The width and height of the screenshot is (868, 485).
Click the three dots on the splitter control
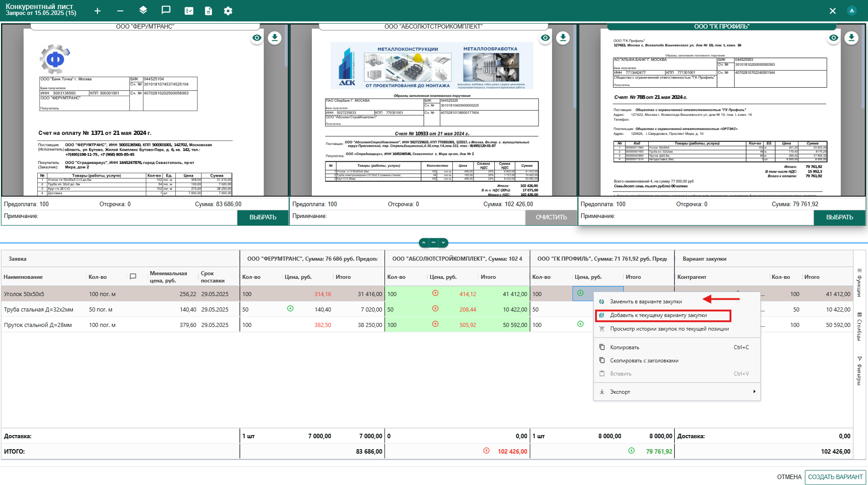(x=434, y=243)
